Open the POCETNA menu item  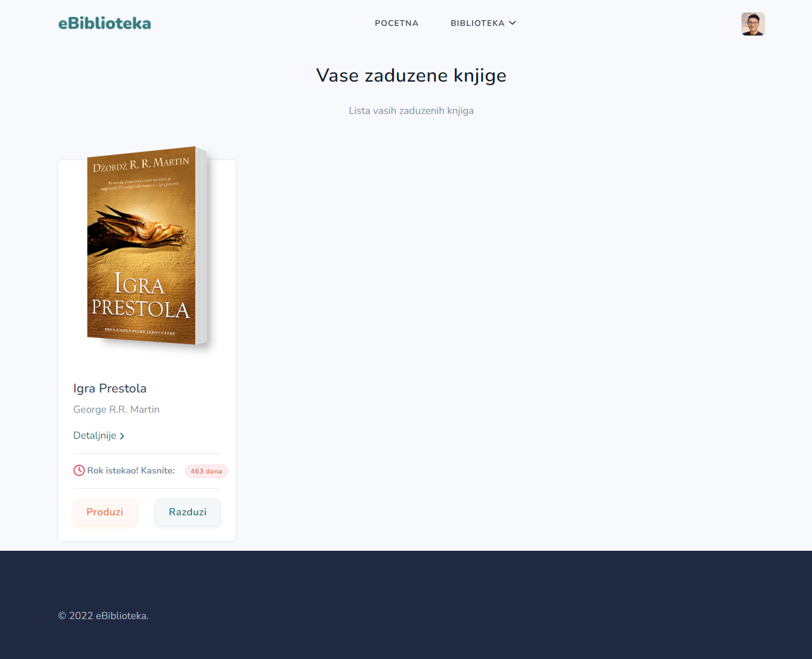point(396,23)
